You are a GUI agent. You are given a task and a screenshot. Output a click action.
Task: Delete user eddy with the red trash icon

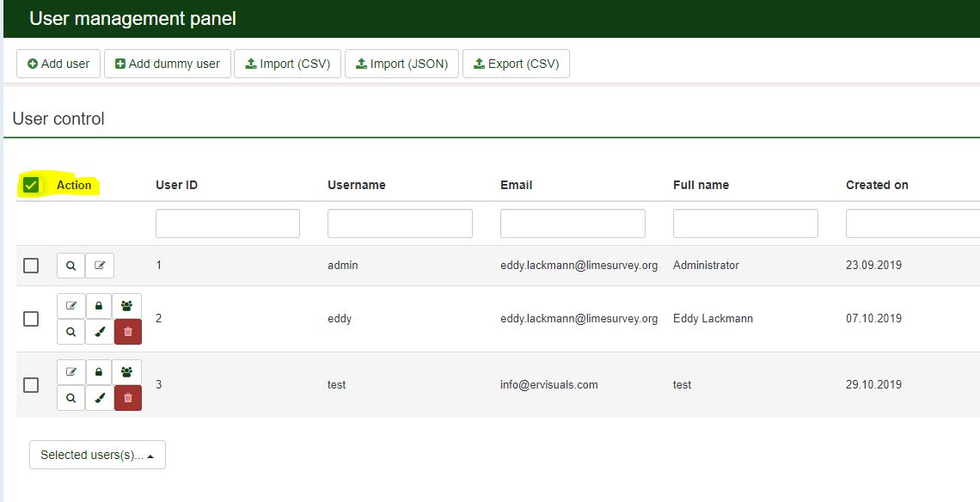(x=127, y=332)
